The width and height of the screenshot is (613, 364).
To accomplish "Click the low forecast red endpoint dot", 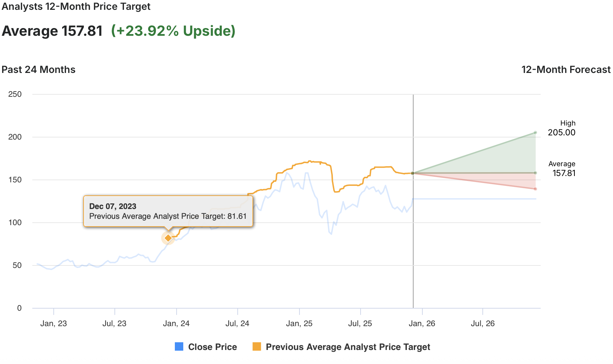I will pos(535,189).
